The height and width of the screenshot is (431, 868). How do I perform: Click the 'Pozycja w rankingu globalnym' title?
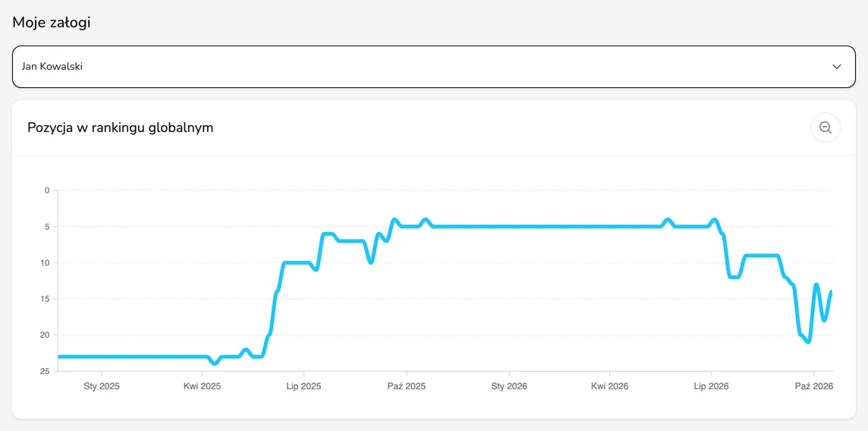point(121,127)
